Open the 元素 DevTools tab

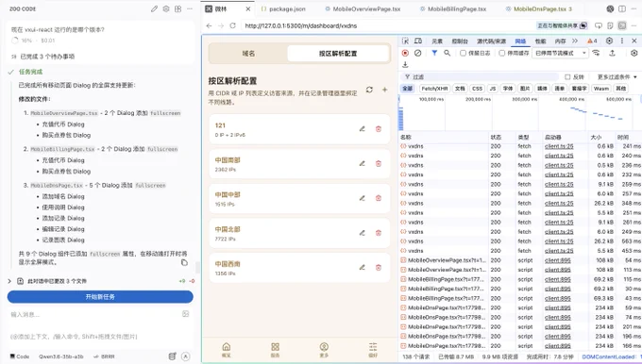tap(437, 41)
